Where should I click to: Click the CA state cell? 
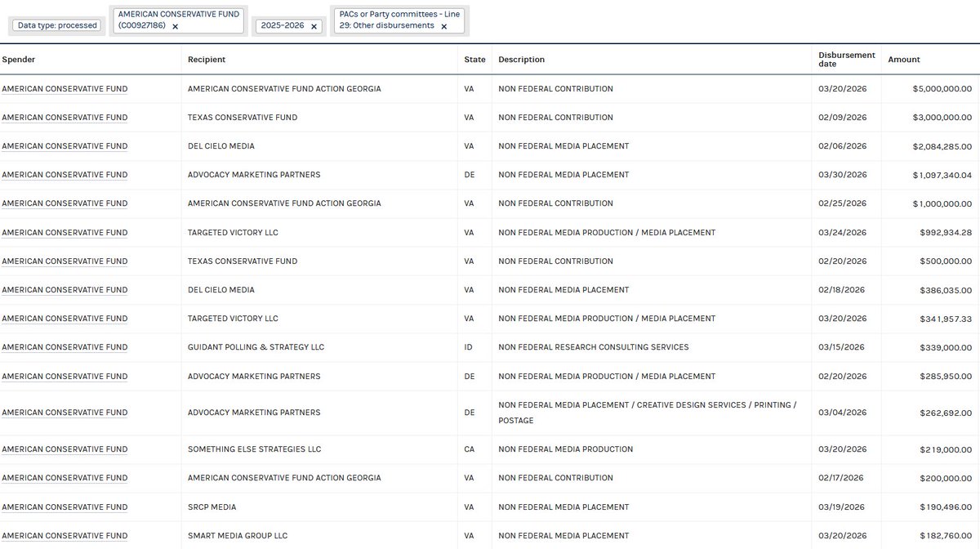tap(470, 449)
